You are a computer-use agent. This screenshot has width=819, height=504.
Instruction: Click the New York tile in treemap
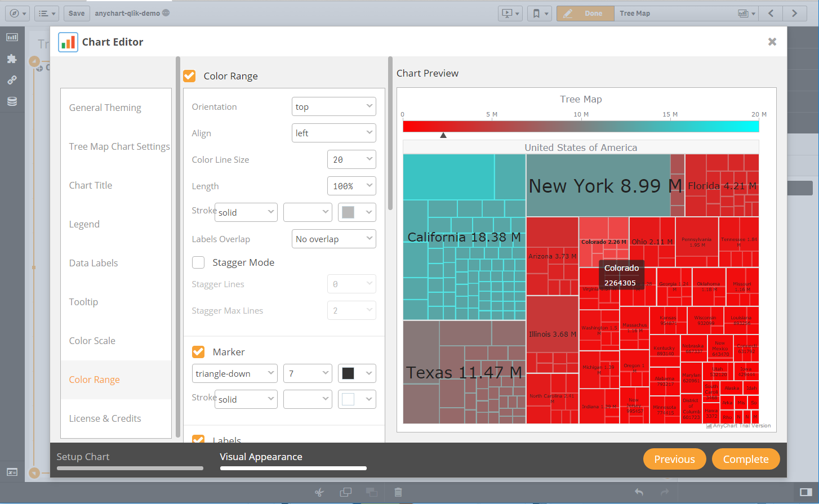click(597, 186)
